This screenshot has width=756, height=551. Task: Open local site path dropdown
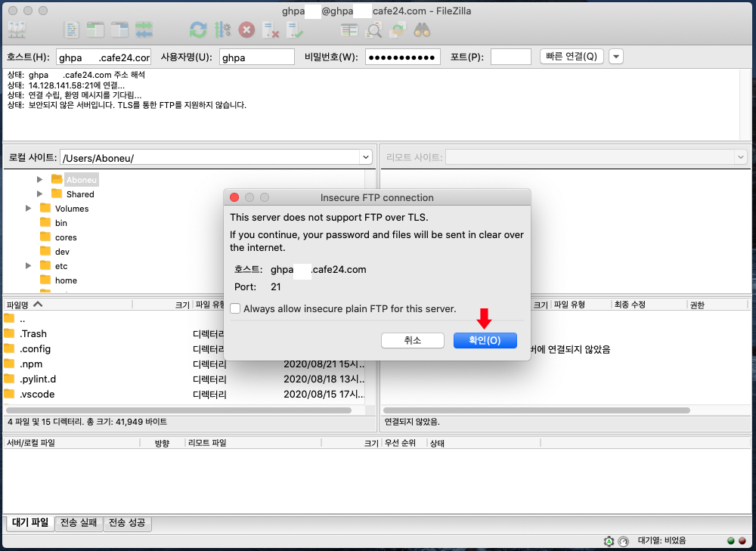(366, 157)
